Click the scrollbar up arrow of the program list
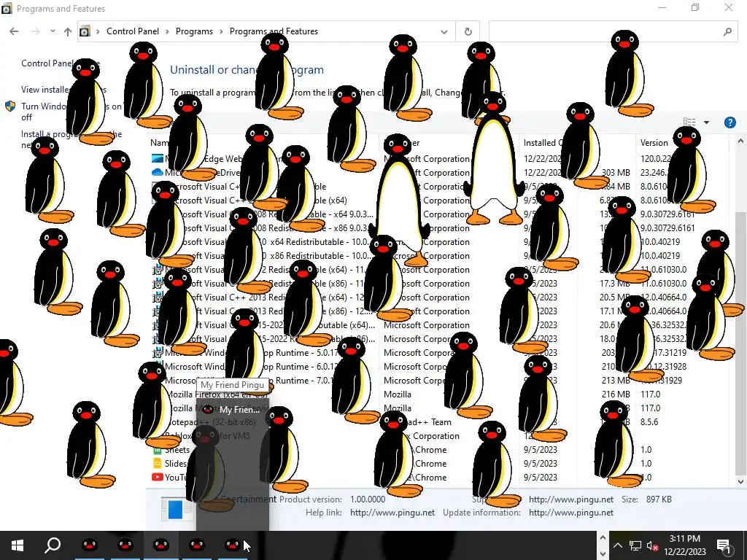 point(740,141)
